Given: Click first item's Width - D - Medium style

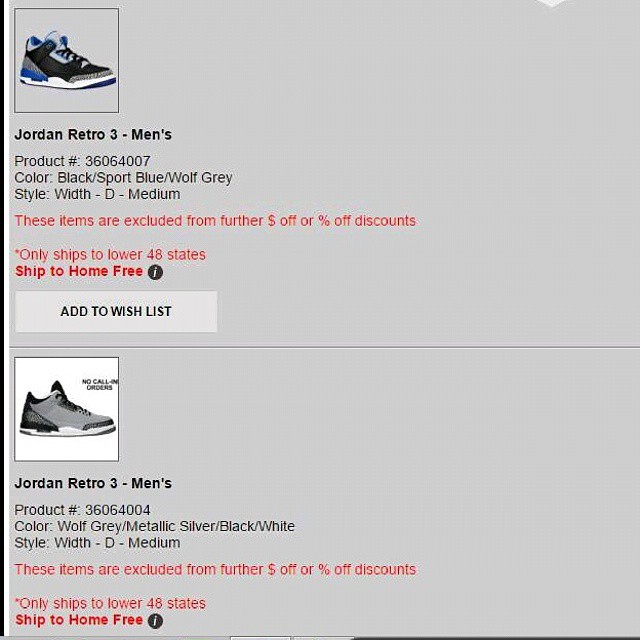Looking at the screenshot, I should pos(118,194).
